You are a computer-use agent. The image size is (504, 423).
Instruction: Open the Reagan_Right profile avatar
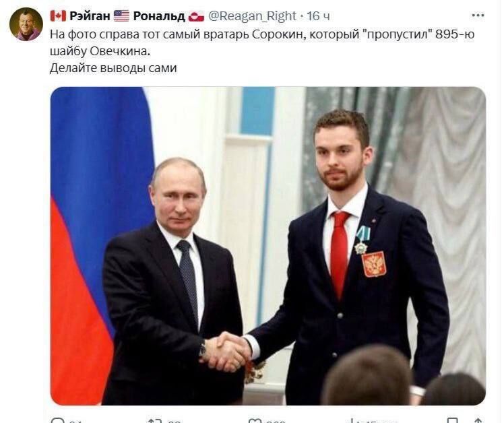pyautogui.click(x=26, y=24)
